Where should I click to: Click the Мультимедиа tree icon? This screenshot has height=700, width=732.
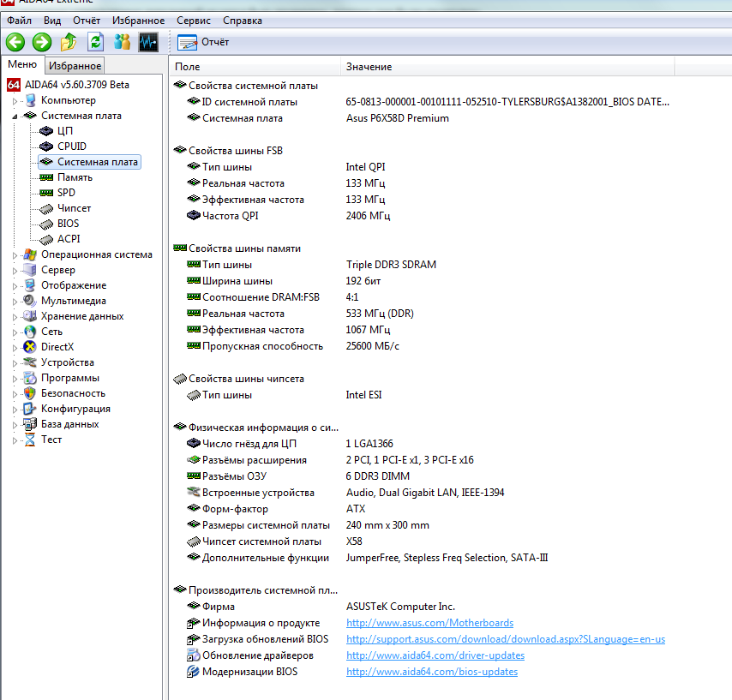click(30, 301)
